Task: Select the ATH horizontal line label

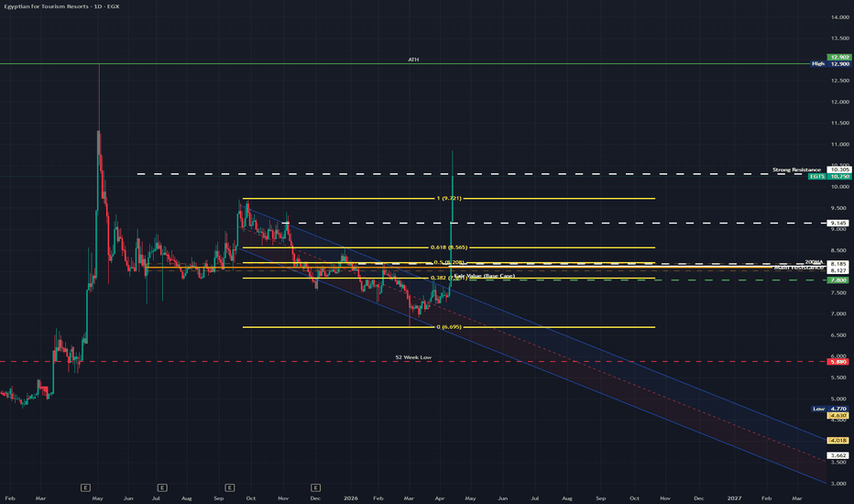Action: pos(413,60)
